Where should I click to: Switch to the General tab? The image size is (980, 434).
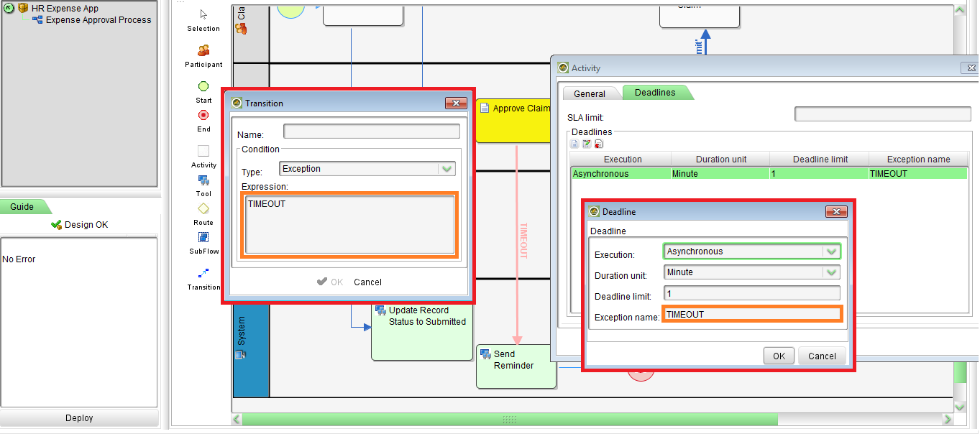coord(590,93)
